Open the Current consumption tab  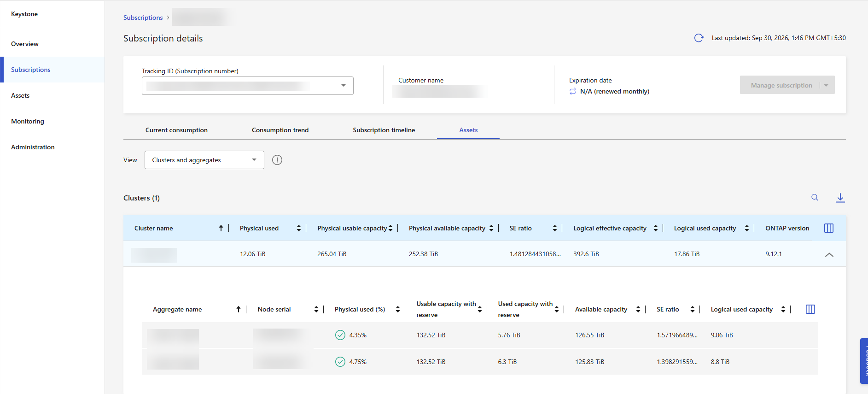[x=176, y=130]
